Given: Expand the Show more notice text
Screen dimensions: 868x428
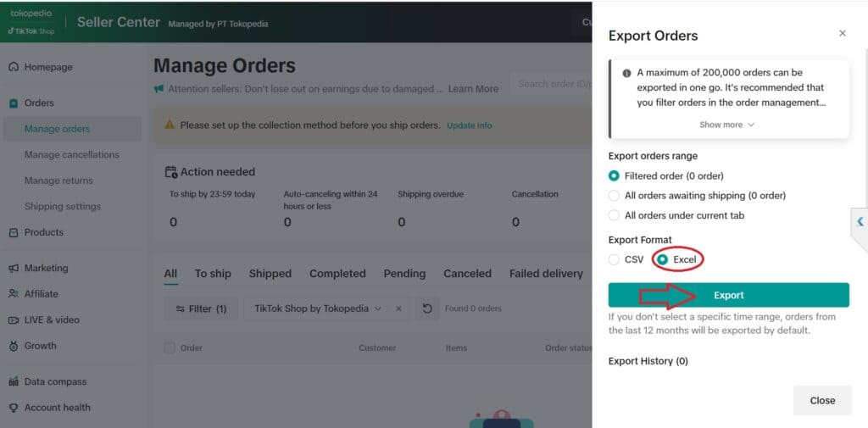Looking at the screenshot, I should coord(727,125).
